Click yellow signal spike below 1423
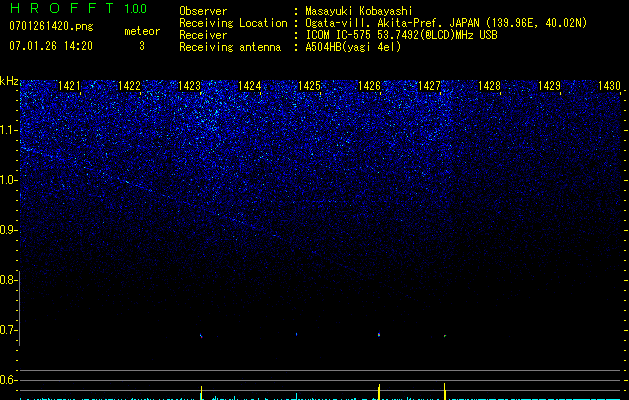Viewport: 629px width, 400px height. pyautogui.click(x=201, y=392)
